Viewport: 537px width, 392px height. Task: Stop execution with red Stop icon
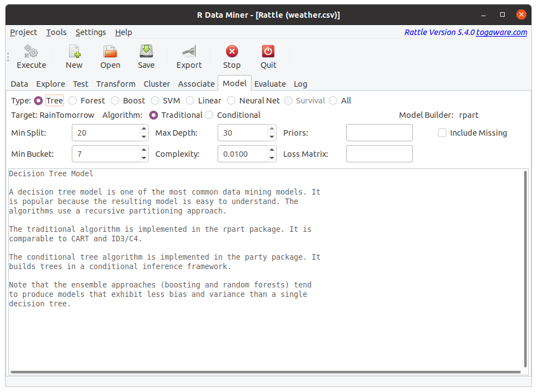pyautogui.click(x=232, y=51)
